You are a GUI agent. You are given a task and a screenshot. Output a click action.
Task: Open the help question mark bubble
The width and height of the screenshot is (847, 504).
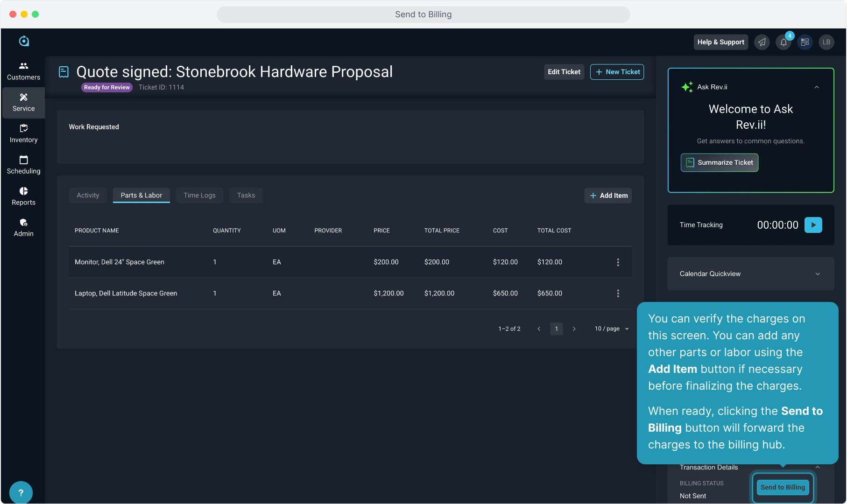pos(21,493)
